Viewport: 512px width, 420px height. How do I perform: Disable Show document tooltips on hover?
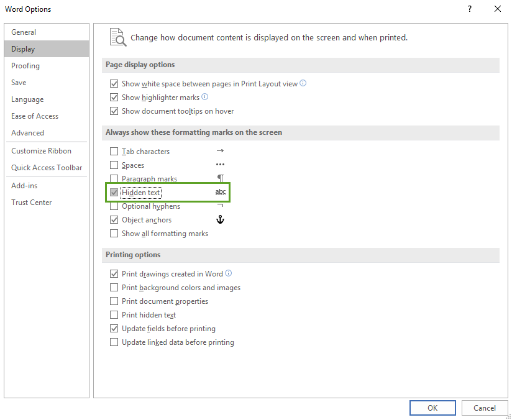click(x=114, y=111)
